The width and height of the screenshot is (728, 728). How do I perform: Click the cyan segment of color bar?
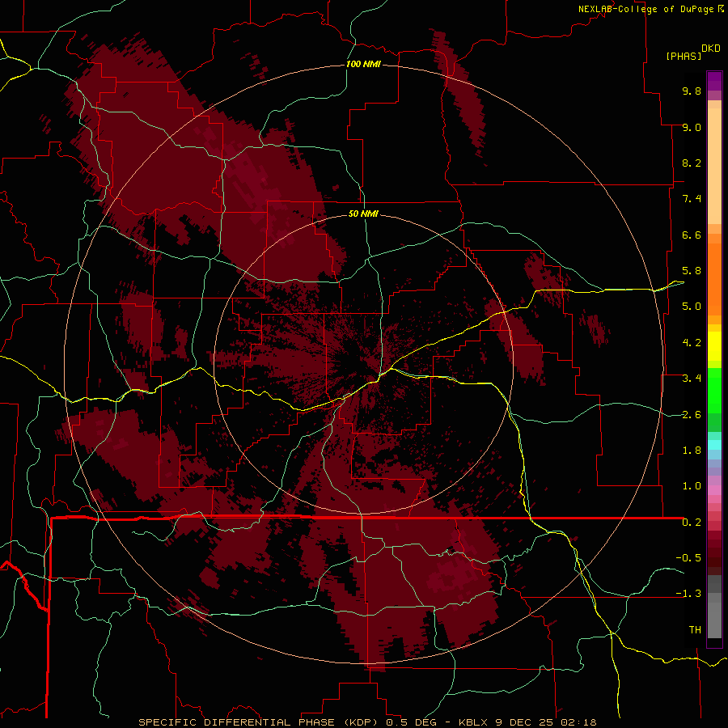(x=714, y=445)
